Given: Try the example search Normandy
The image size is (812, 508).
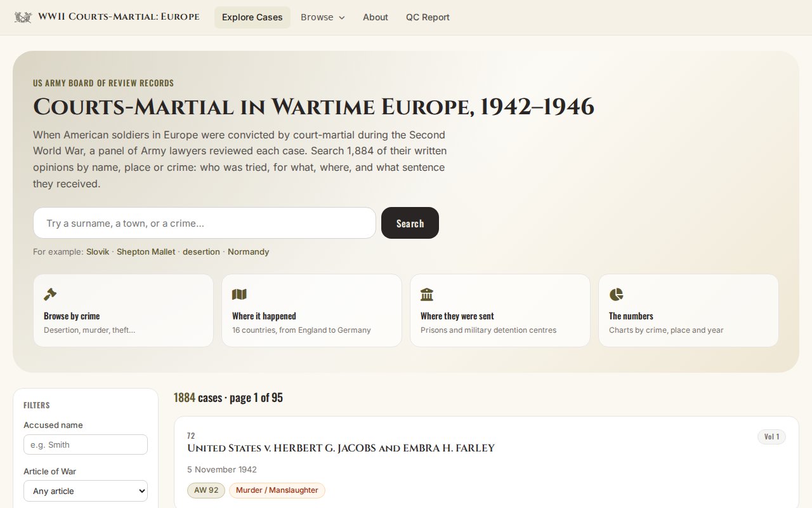Looking at the screenshot, I should (249, 251).
